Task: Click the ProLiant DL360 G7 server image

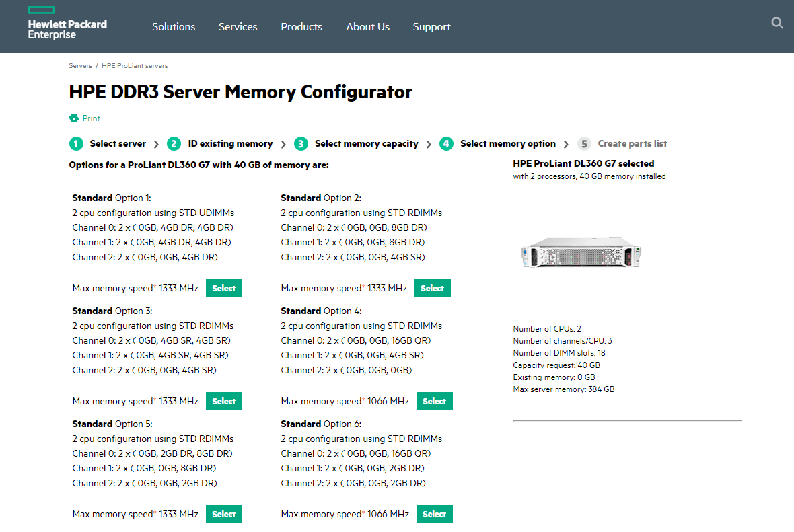Action: pos(582,252)
